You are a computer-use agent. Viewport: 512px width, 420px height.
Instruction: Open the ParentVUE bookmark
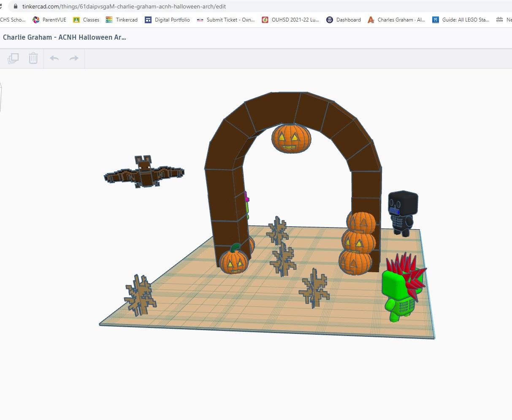point(49,20)
